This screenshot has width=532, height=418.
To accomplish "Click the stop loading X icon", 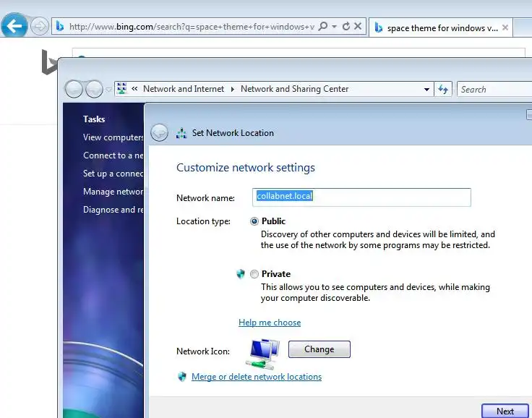I will 358,26.
